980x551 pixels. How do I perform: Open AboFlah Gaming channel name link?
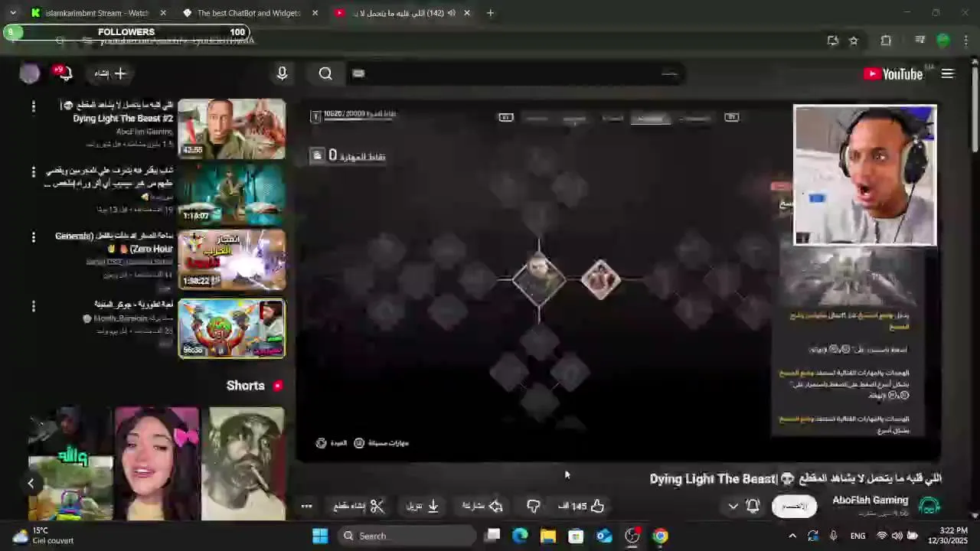pyautogui.click(x=870, y=500)
